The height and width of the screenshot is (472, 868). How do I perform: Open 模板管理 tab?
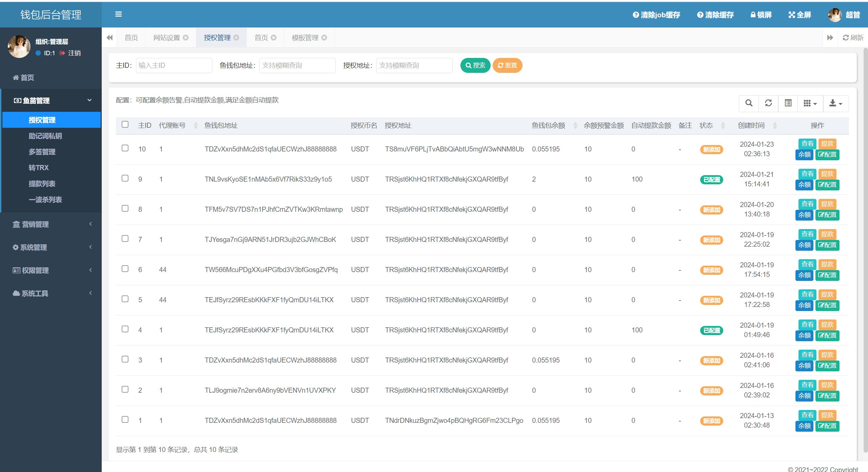303,37
